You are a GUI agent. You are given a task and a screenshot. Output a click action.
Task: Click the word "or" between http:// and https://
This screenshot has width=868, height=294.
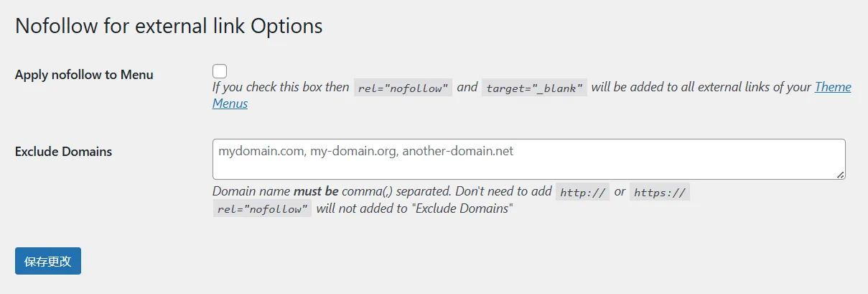tap(620, 192)
